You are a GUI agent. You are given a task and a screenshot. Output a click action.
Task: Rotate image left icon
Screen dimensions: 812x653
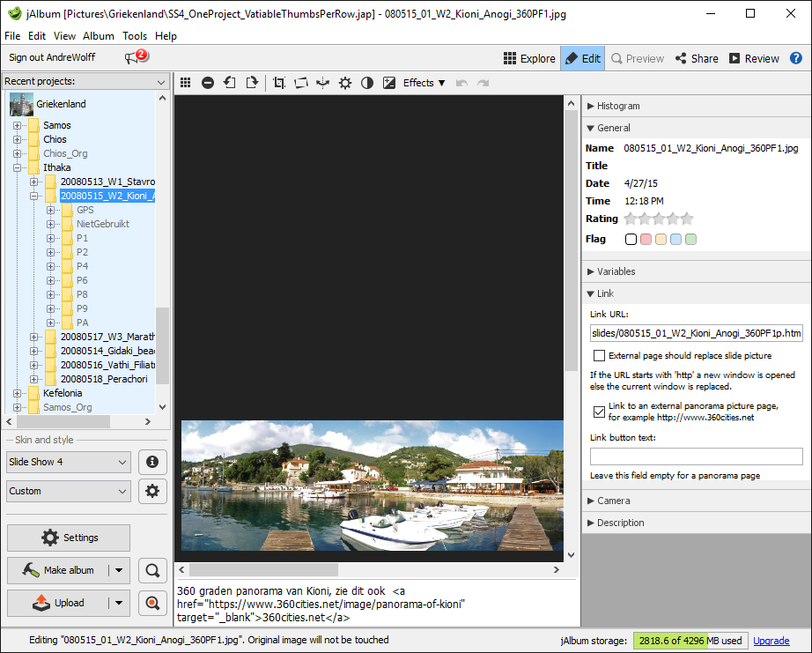point(229,83)
